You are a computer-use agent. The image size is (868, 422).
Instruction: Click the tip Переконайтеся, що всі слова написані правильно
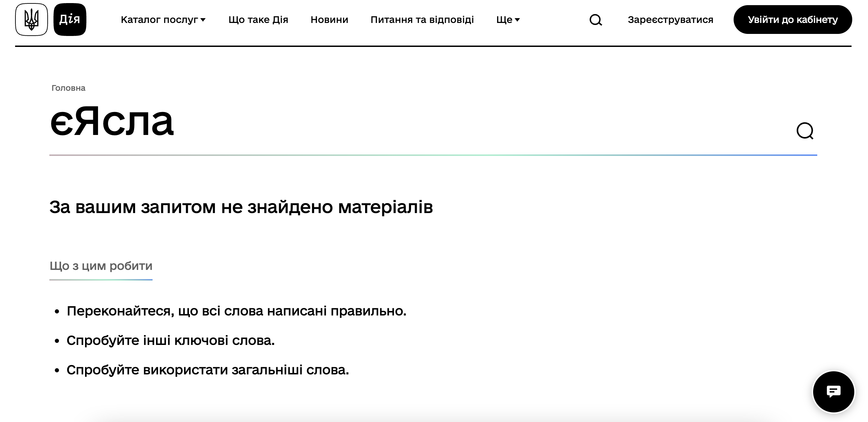236,311
